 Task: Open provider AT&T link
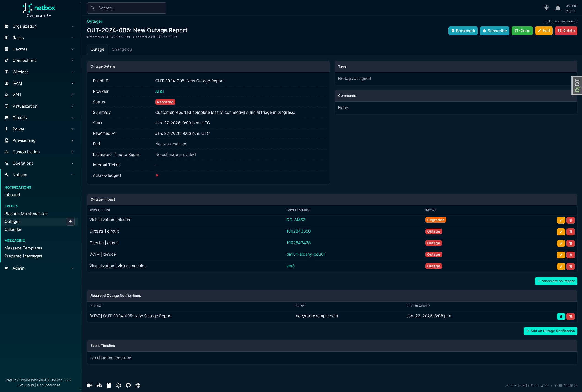coord(160,91)
